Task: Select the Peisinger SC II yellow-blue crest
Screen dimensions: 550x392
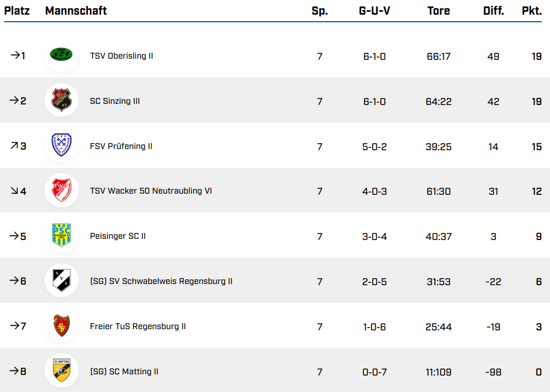Action: click(x=61, y=236)
